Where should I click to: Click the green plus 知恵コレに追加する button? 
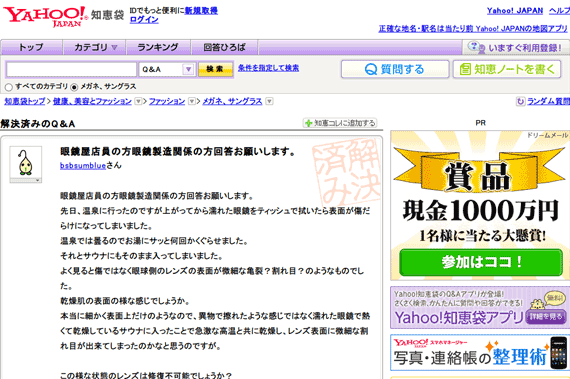click(x=340, y=123)
